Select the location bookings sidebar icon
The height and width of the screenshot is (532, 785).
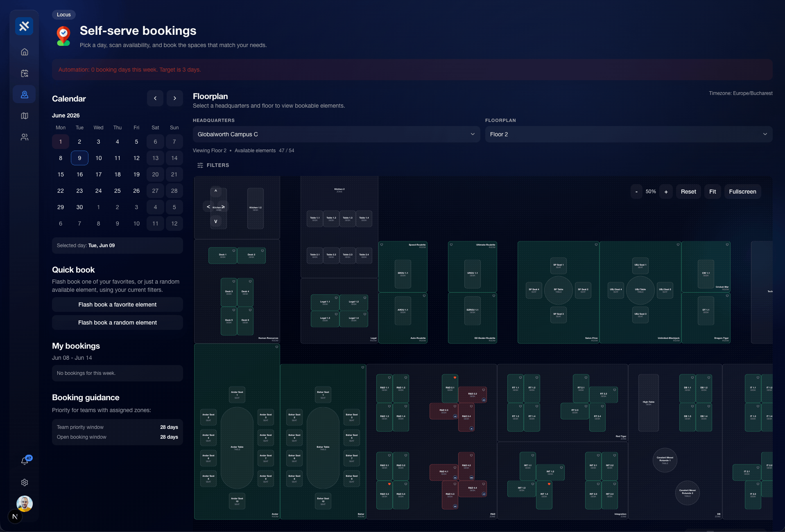pyautogui.click(x=25, y=95)
